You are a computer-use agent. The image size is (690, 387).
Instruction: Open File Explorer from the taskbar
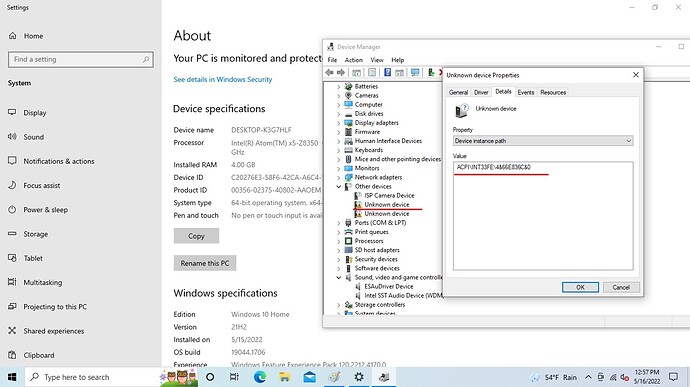pyautogui.click(x=285, y=377)
